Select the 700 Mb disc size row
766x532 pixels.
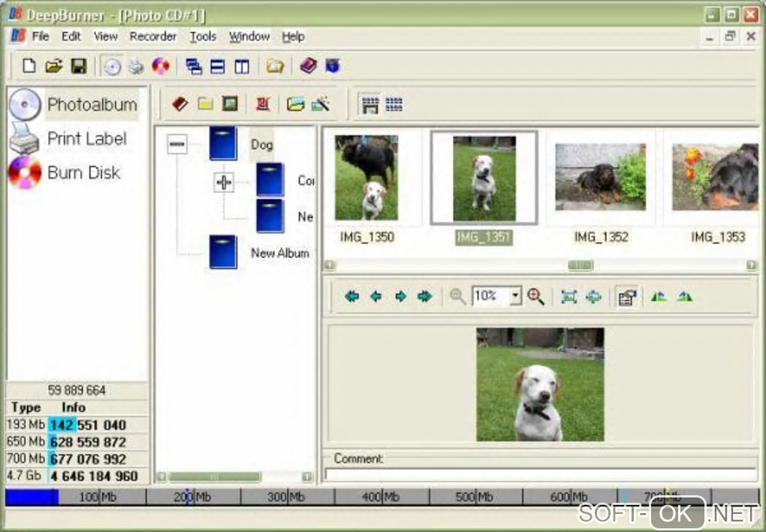point(77,458)
